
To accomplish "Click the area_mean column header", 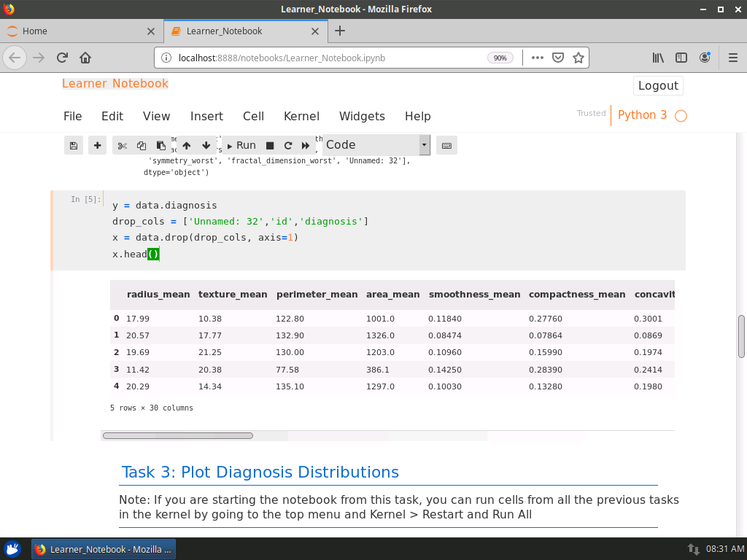I will click(392, 295).
